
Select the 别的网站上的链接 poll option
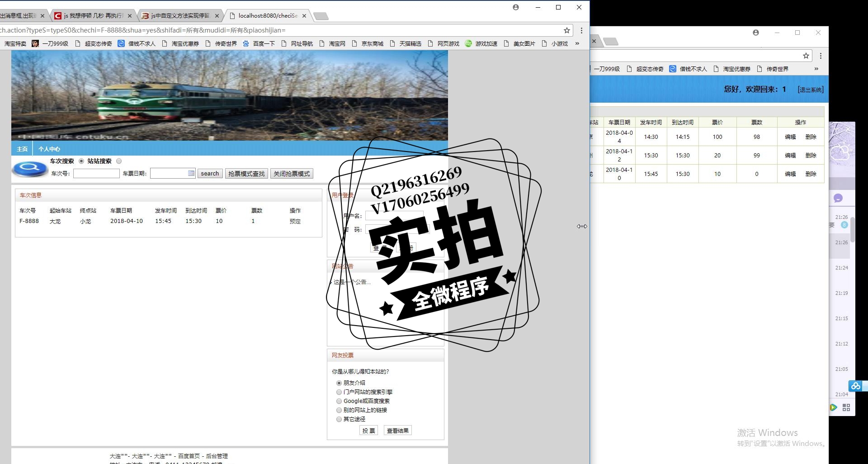click(339, 410)
